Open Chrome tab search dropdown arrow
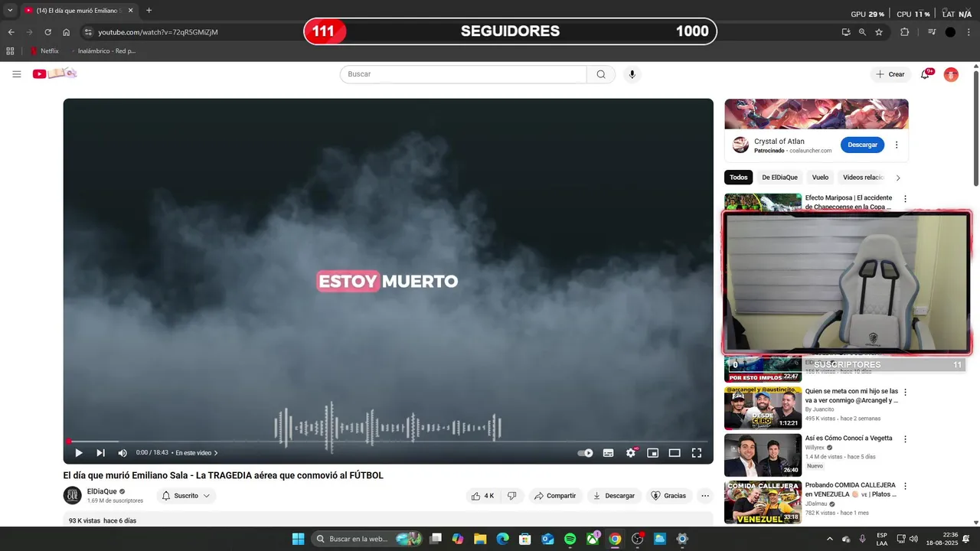 (x=10, y=11)
